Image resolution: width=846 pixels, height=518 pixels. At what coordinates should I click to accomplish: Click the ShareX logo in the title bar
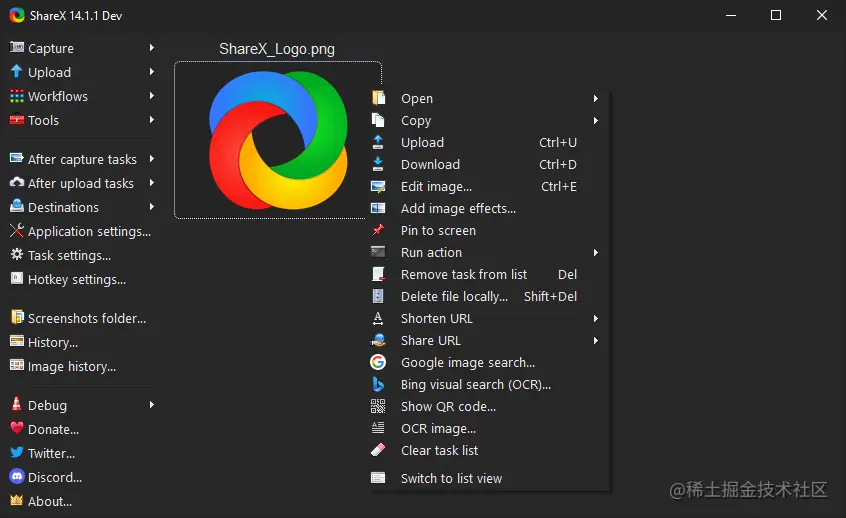coord(17,15)
